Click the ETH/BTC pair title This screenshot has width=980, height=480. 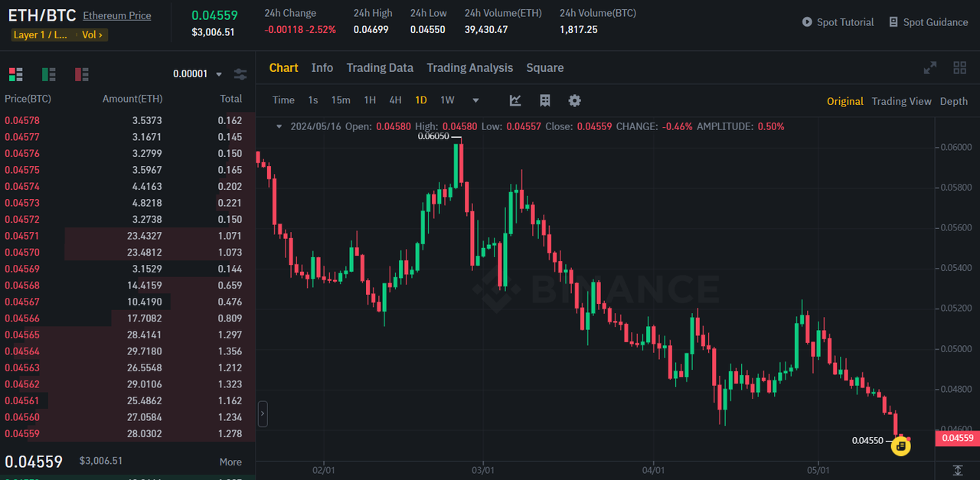(x=41, y=15)
